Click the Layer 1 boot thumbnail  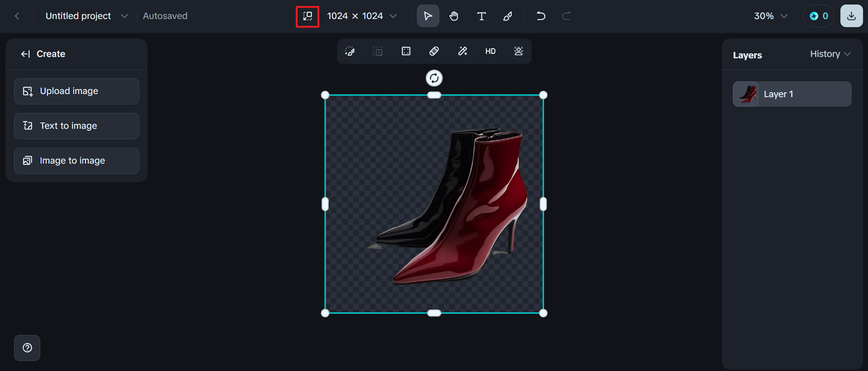[747, 94]
